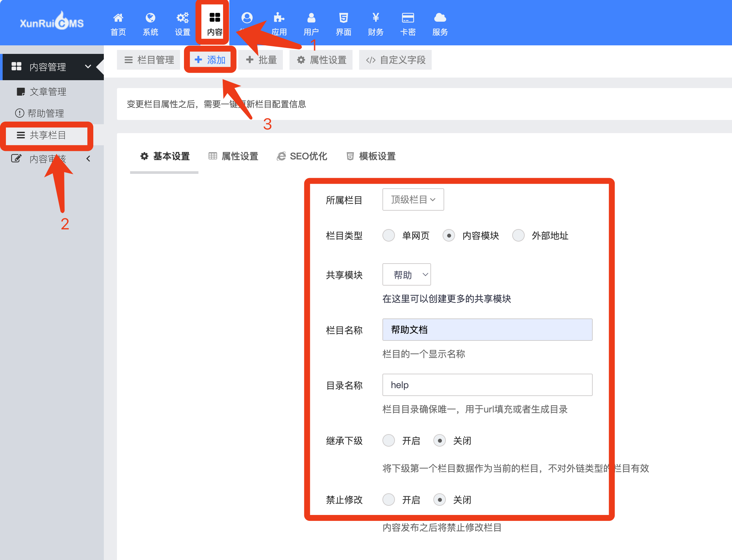Open the 顶级栏目 dropdown
732x560 pixels.
[x=413, y=200]
